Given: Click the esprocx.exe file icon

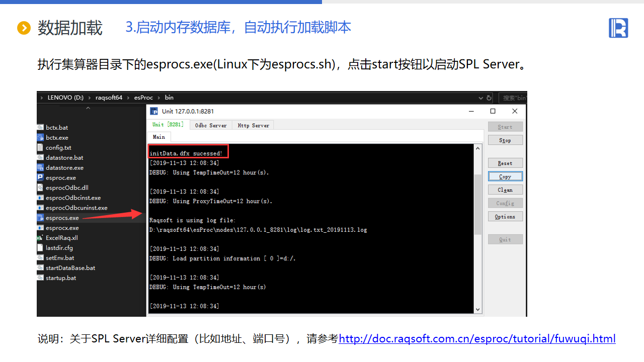Looking at the screenshot, I should point(40,228).
